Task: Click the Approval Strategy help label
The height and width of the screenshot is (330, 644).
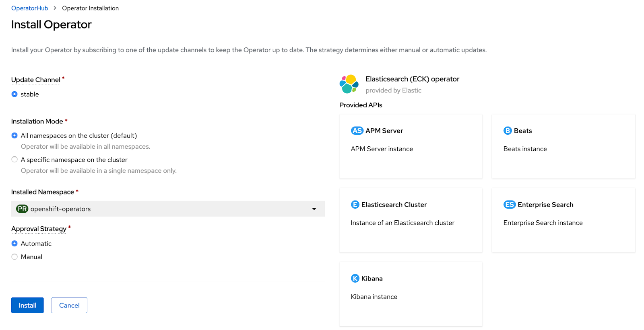Action: pos(39,229)
